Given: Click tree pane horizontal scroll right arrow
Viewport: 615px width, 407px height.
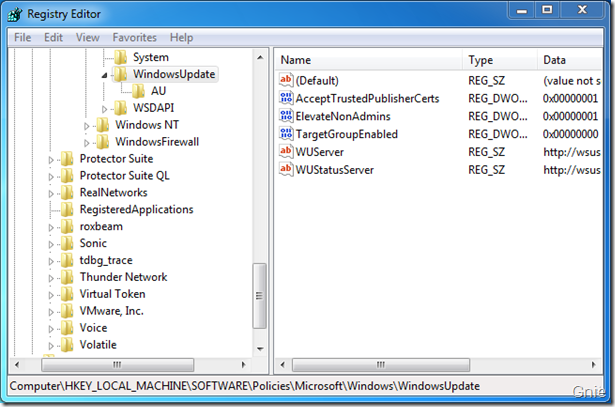Looking at the screenshot, I should (244, 365).
